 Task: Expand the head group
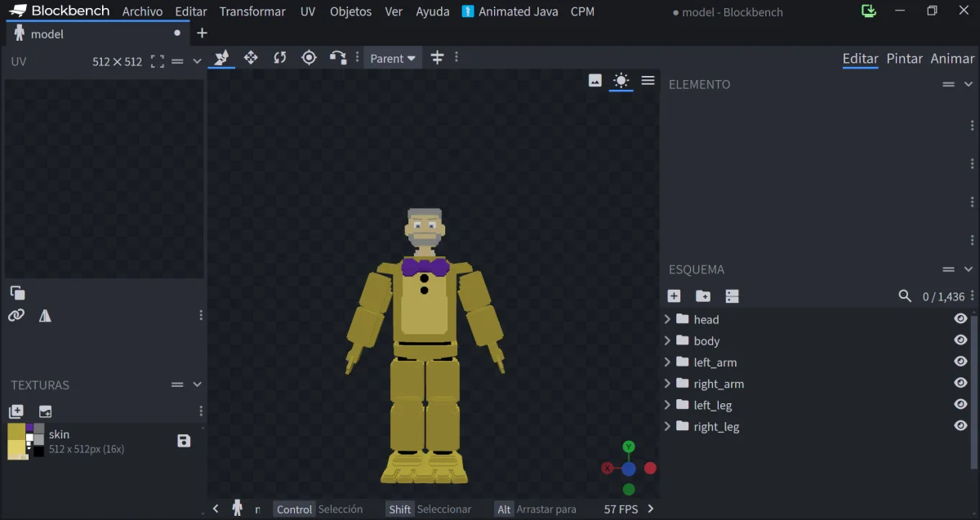pyautogui.click(x=667, y=319)
